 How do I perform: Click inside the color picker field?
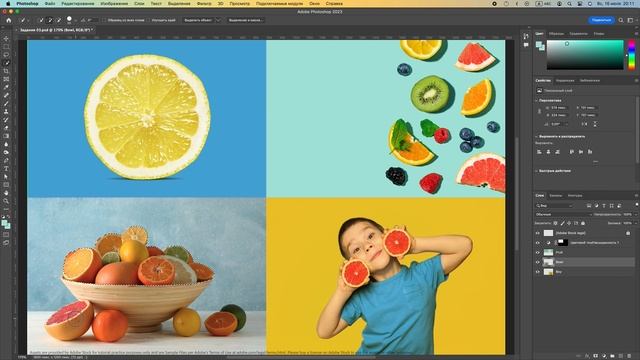click(x=585, y=55)
